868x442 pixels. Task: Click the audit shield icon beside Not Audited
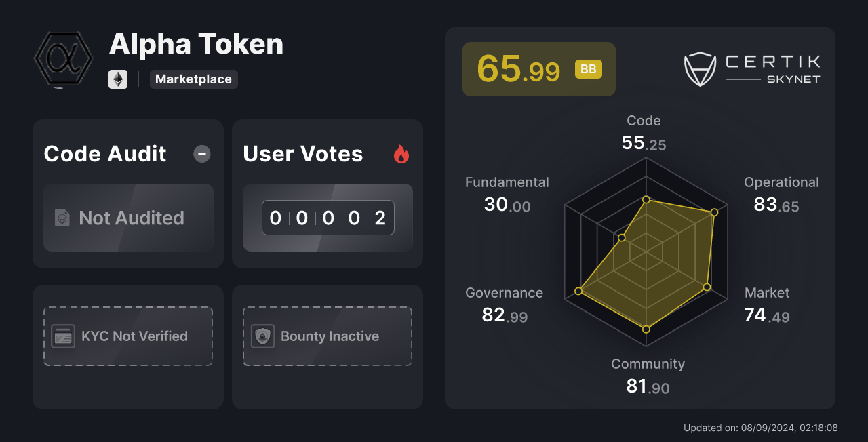click(x=62, y=218)
